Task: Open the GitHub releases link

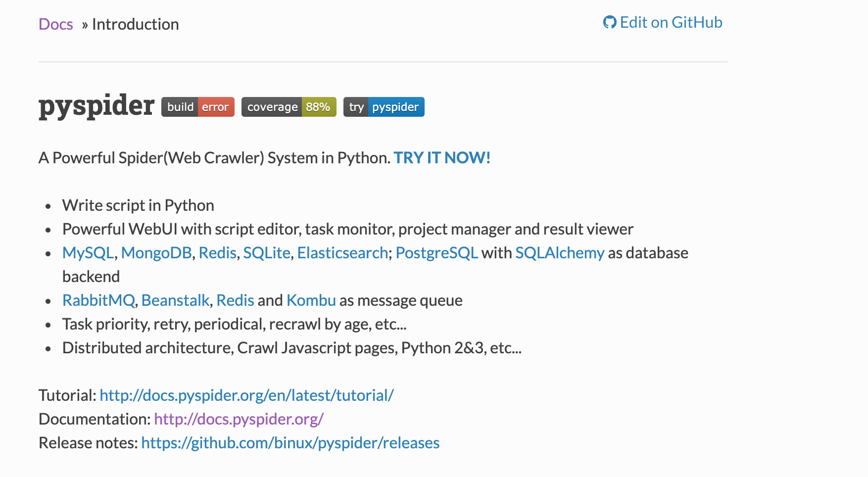Action: click(x=290, y=443)
